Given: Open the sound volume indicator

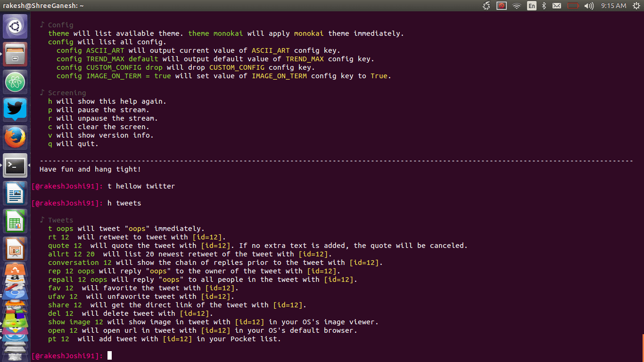Looking at the screenshot, I should tap(589, 6).
